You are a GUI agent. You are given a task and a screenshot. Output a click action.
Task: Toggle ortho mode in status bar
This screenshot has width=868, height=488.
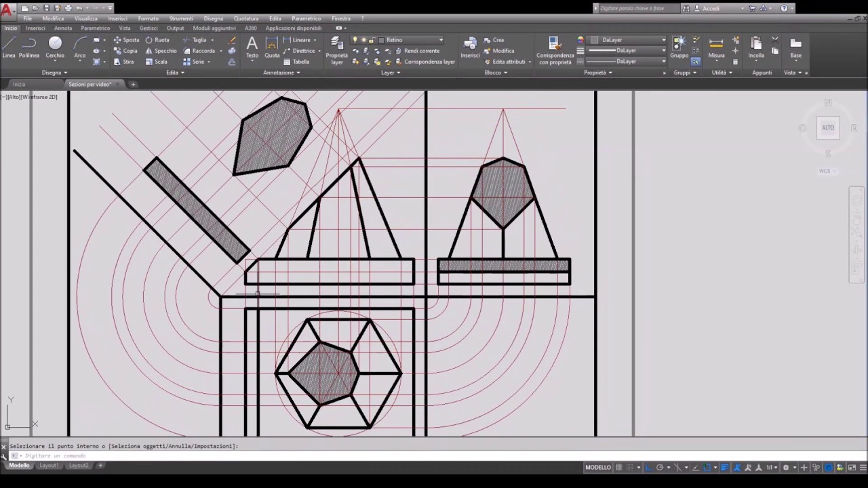(648, 467)
